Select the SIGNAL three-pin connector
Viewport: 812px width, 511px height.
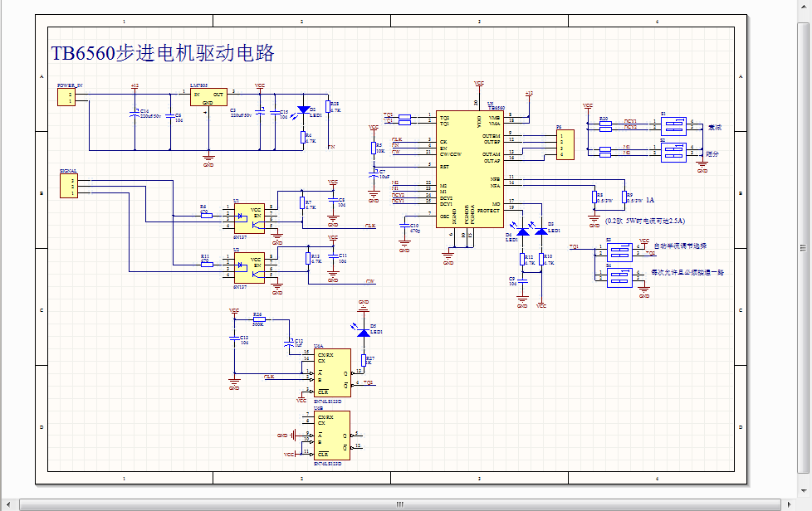(69, 186)
